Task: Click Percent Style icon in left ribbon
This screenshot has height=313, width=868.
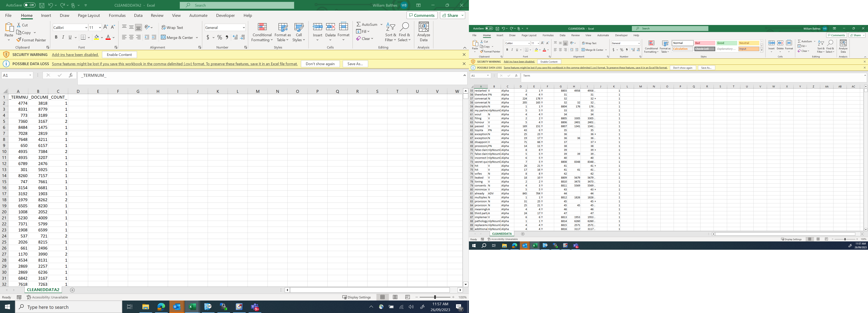Action: [x=219, y=37]
